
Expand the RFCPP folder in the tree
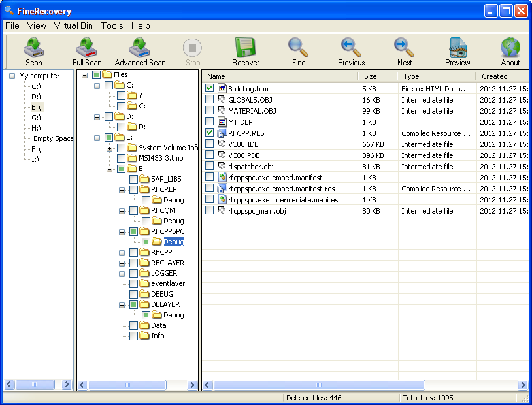tap(122, 252)
